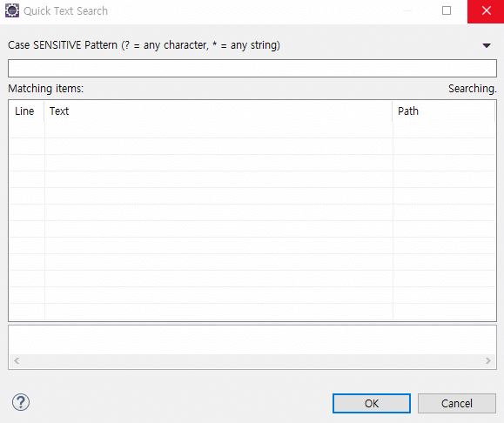The width and height of the screenshot is (504, 423).
Task: Sort results by the Line column header
Action: click(26, 111)
